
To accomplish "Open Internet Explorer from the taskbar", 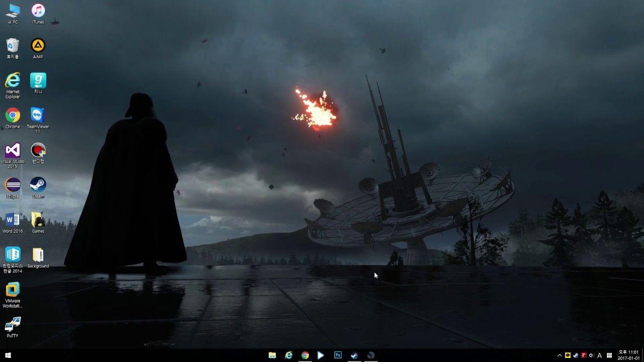I will pos(289,355).
